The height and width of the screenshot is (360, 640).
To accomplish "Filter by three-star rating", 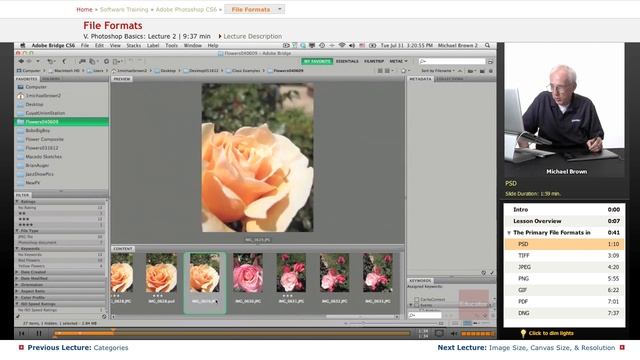I will click(60, 219).
